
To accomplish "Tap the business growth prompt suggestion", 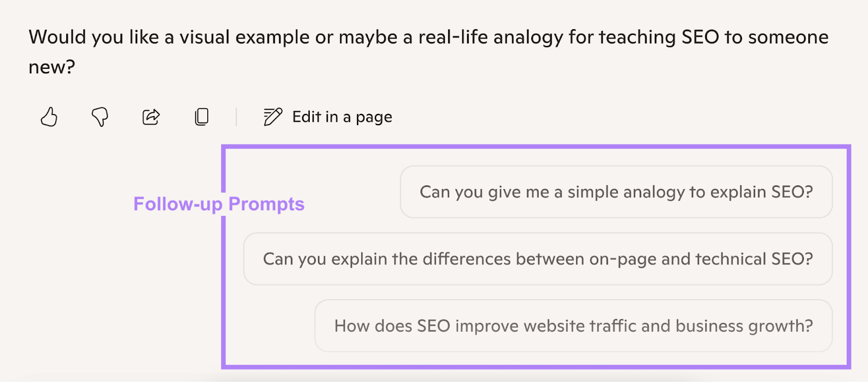I will (x=573, y=326).
